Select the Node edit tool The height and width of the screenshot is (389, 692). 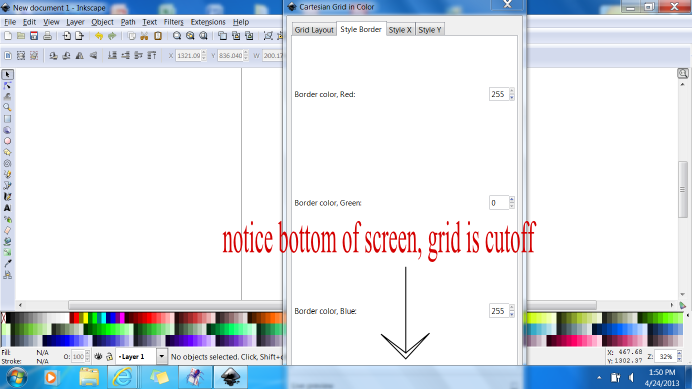(x=8, y=86)
